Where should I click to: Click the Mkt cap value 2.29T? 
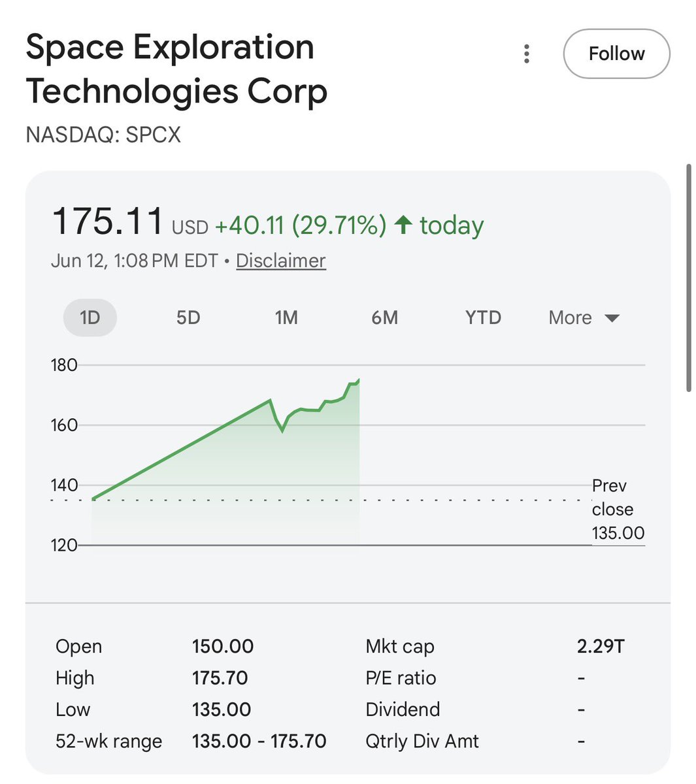(x=601, y=647)
